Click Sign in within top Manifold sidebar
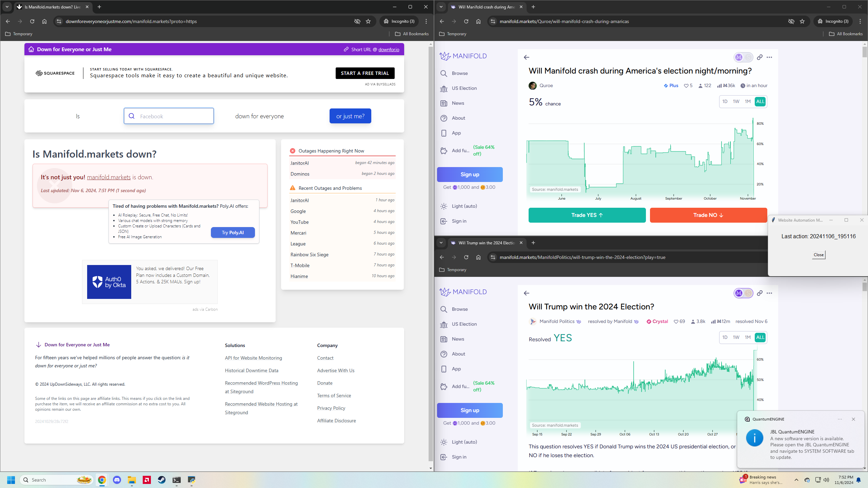The width and height of the screenshot is (868, 488). click(x=459, y=221)
